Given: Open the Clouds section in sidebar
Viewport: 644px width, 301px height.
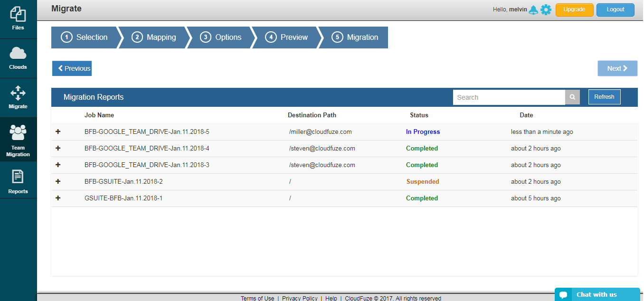Looking at the screenshot, I should (x=18, y=58).
